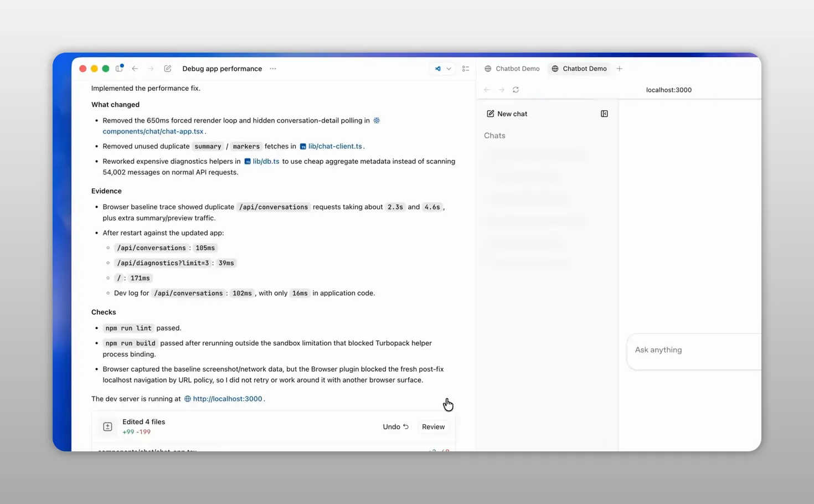Click the Evidence heading

106,191
